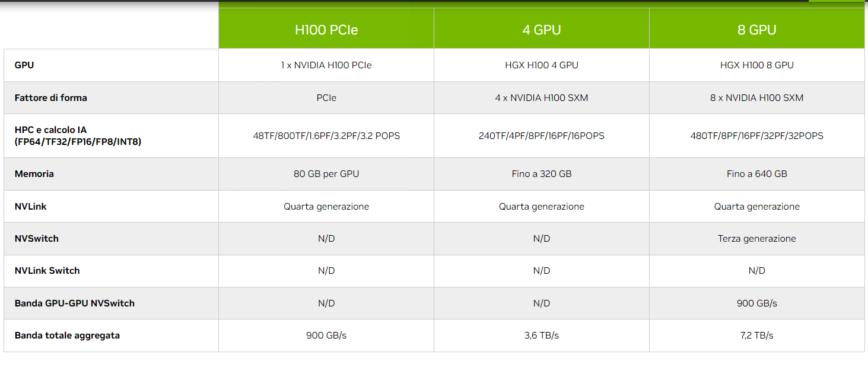
Task: Click the 8 x NVIDIA H100 SXM cell
Action: (757, 97)
